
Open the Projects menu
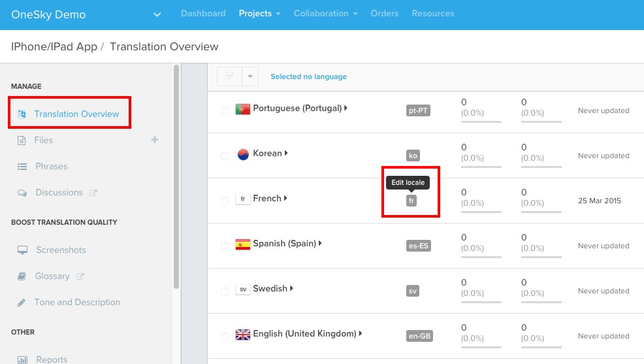259,14
